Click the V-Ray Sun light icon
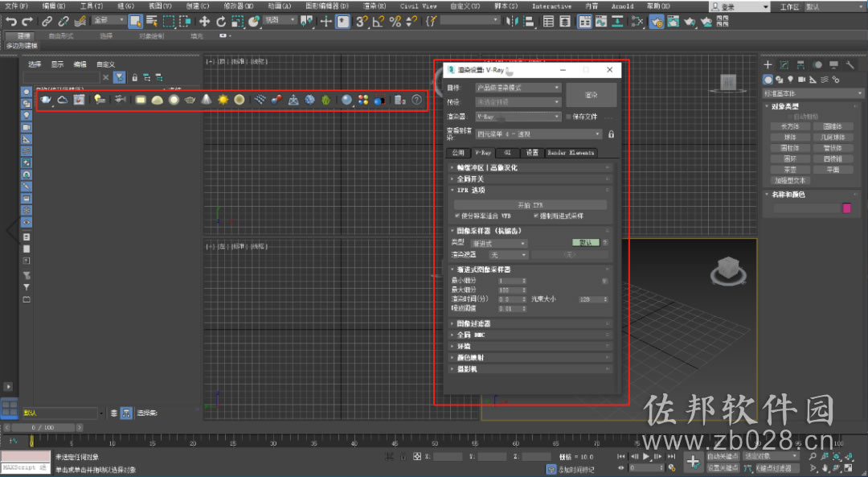The height and width of the screenshot is (477, 868). [223, 100]
